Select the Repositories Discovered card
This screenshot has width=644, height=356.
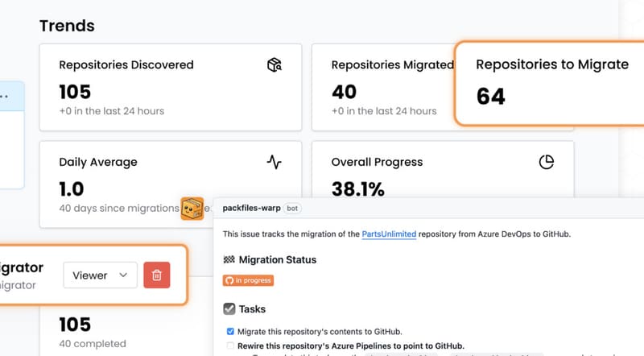pos(171,87)
